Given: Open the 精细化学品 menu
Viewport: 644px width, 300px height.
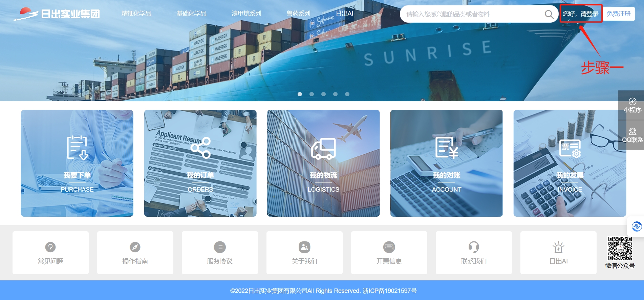Looking at the screenshot, I should (x=136, y=14).
